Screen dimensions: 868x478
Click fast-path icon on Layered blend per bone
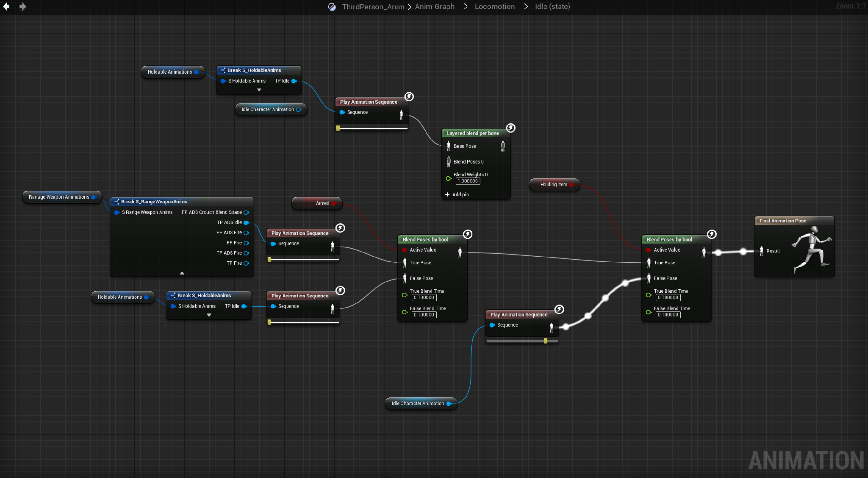click(x=510, y=128)
